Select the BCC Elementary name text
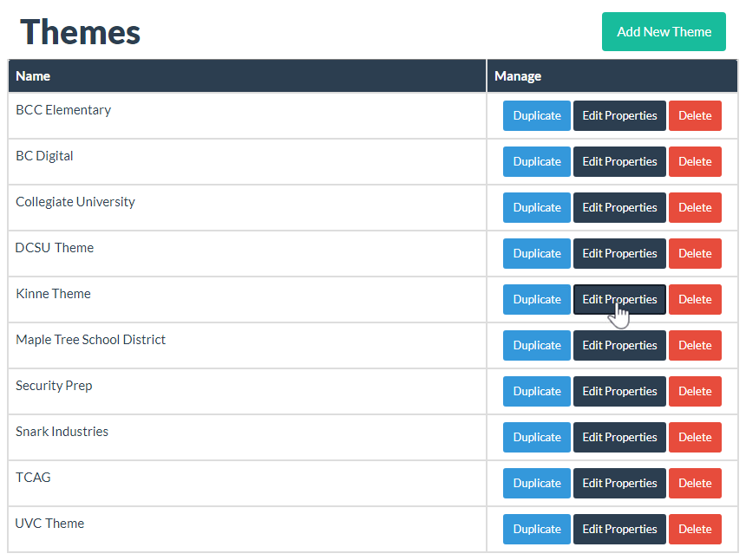746x560 pixels. click(63, 110)
